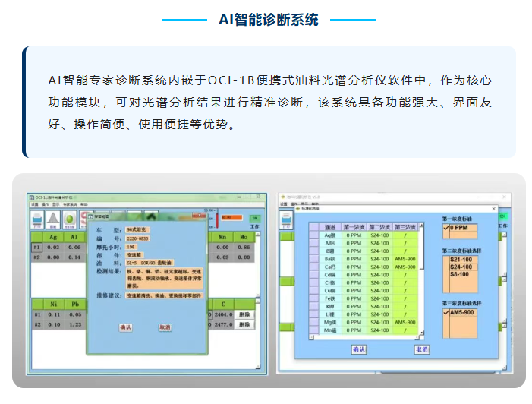Click the 编号 field showing 2220-0835
Viewport: 532px width, 404px height.
(x=137, y=238)
